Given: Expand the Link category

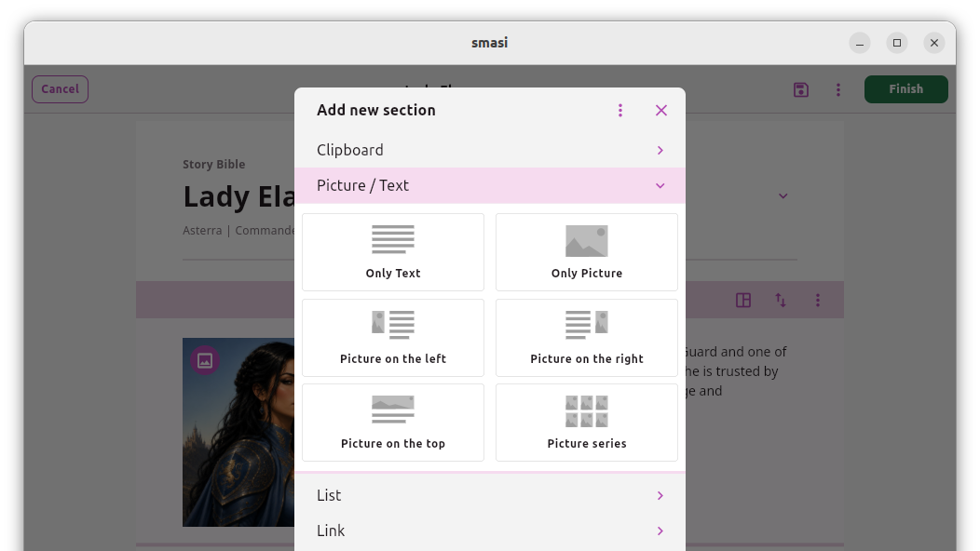Looking at the screenshot, I should click(490, 531).
